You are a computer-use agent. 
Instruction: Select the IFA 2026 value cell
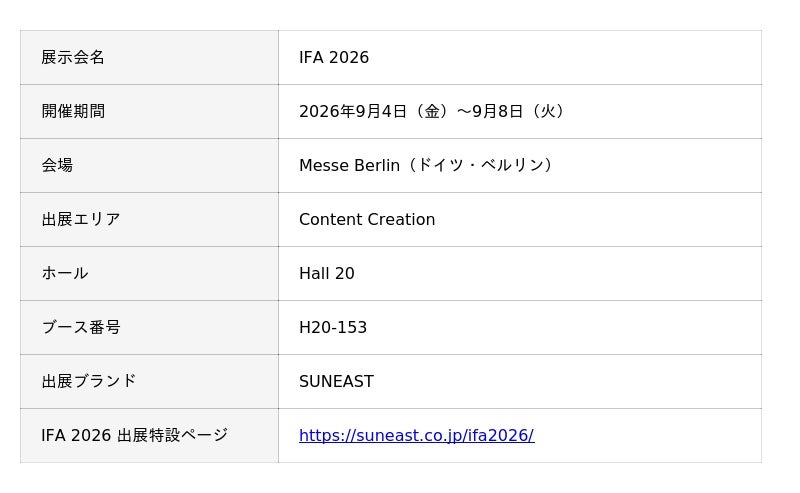520,57
